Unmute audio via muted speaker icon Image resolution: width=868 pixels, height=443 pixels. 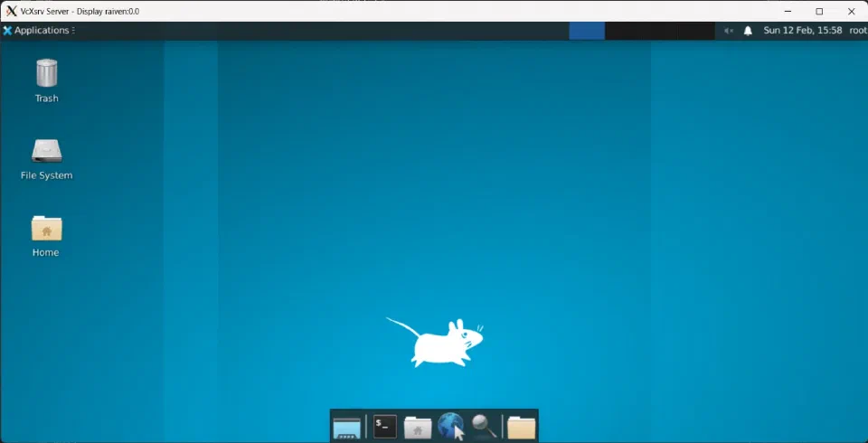[x=729, y=31]
